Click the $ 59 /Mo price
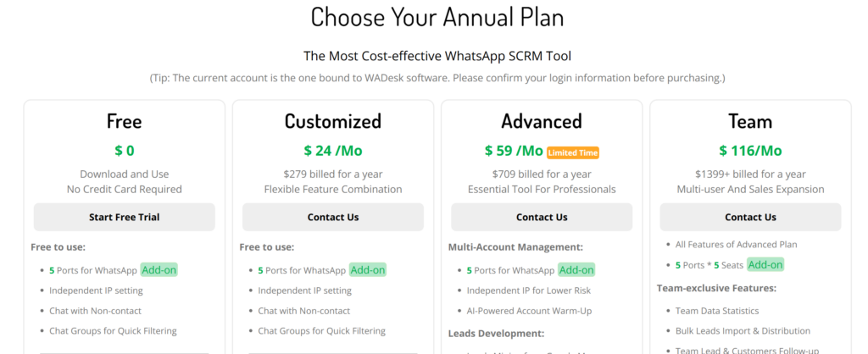The image size is (868, 354). [514, 151]
